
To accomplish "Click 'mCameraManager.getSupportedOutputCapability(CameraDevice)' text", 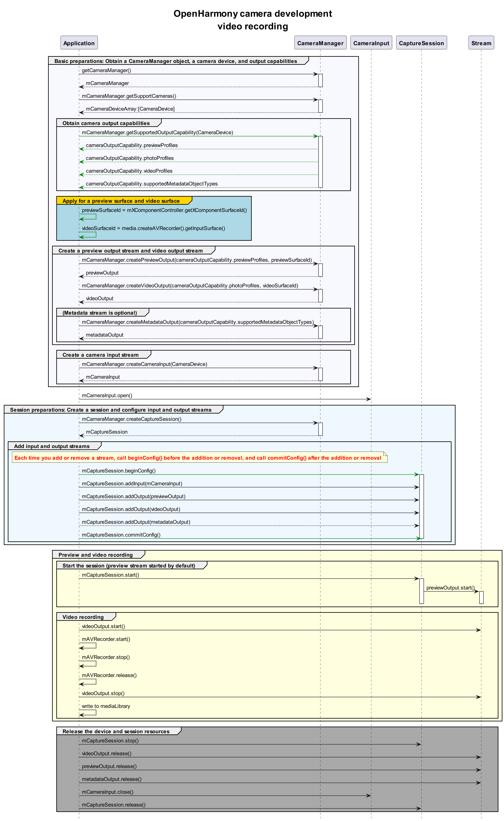I will pos(157,133).
